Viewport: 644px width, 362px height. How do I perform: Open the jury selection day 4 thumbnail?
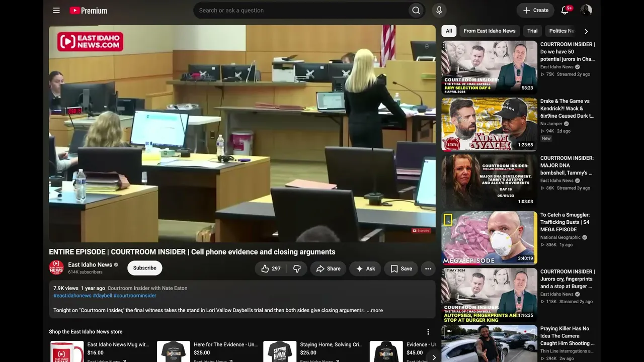coord(490,67)
